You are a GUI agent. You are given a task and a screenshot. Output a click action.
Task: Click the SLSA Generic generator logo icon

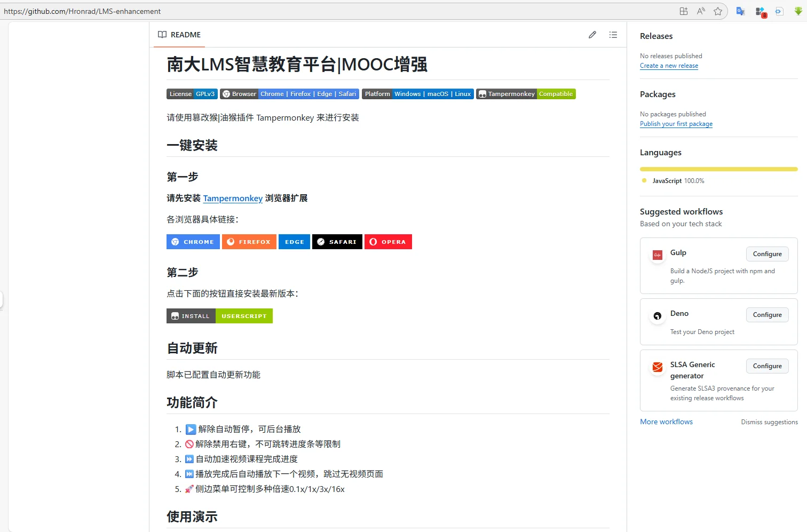(657, 367)
